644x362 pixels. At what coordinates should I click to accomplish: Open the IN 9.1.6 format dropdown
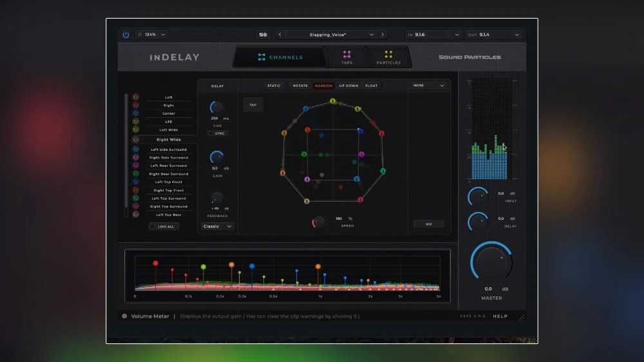433,35
